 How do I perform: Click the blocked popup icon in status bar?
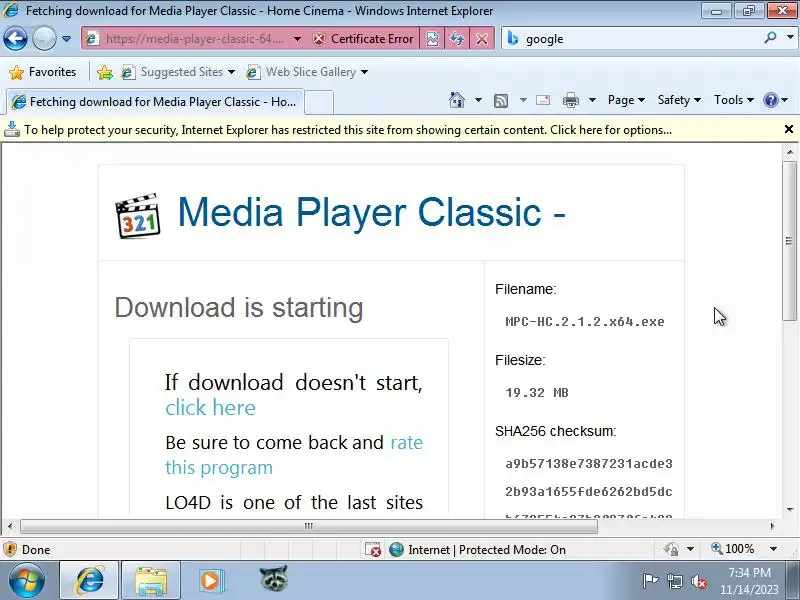click(373, 549)
